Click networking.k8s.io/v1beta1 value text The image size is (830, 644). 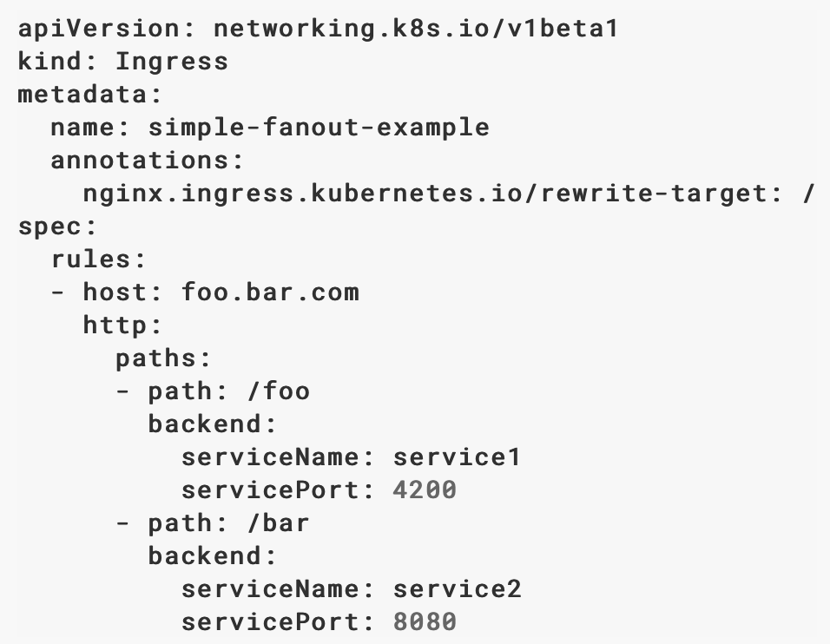416,29
